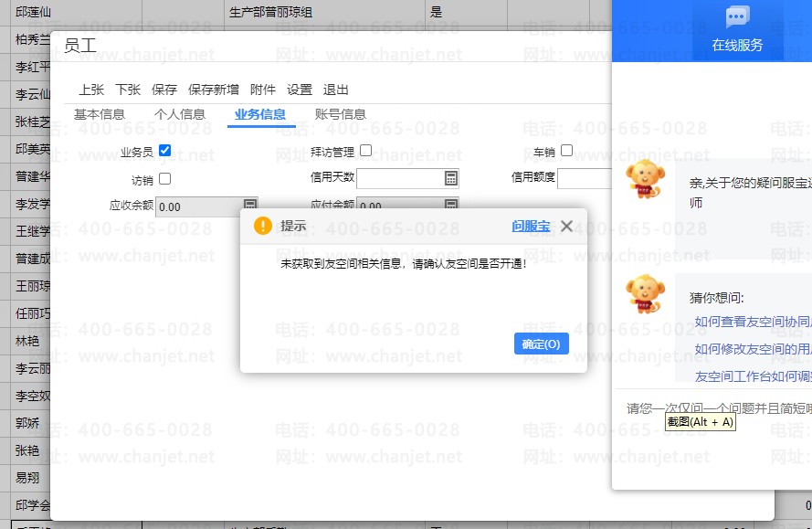Open calculator icon in 信用天数 field

pyautogui.click(x=451, y=178)
